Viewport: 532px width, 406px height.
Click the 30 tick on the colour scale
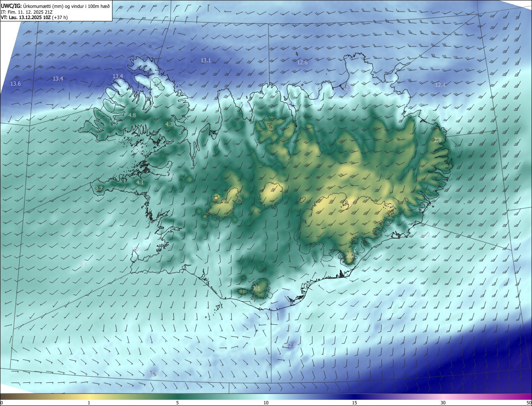(443, 403)
